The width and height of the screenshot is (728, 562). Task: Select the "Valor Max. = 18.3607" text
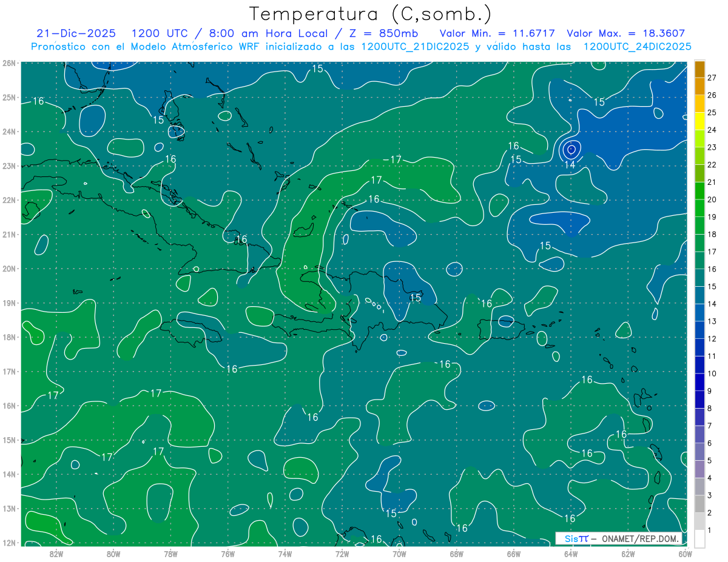625,33
